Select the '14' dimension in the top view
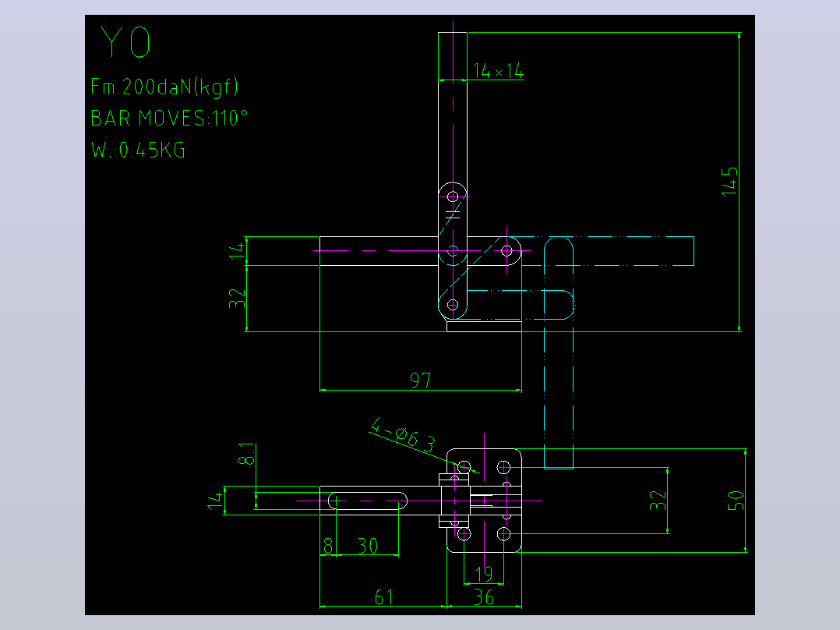840x630 pixels. click(215, 501)
